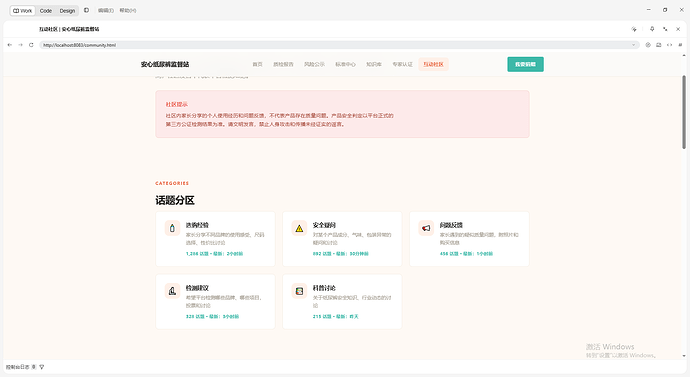The image size is (690, 377).
Task: Click the colorful book icon of 科普讨论
Action: coord(299,291)
